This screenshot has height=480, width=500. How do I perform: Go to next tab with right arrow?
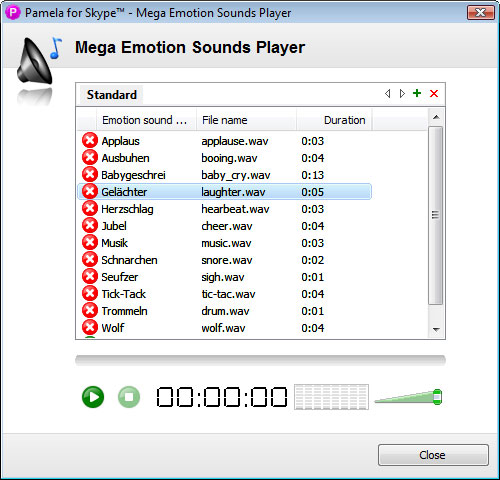tap(402, 93)
